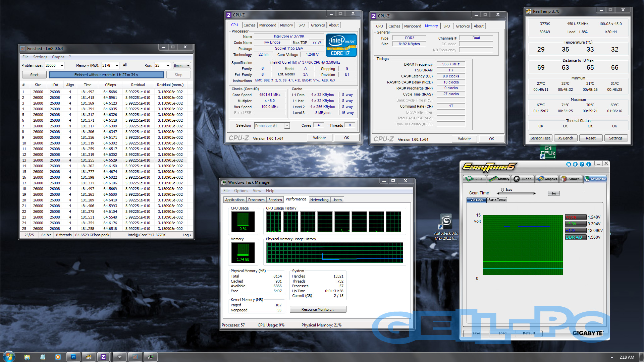Expand the Memory (MiB) dropdown in LinX

pyautogui.click(x=117, y=66)
